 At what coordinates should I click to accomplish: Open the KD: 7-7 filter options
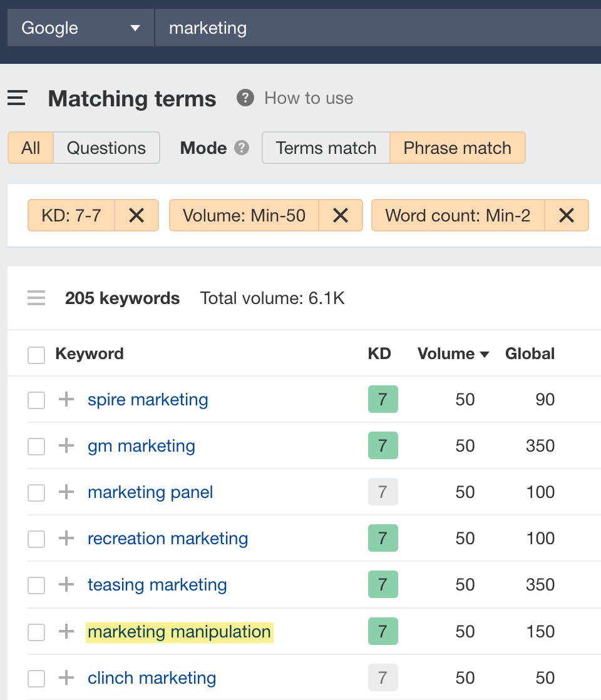71,216
